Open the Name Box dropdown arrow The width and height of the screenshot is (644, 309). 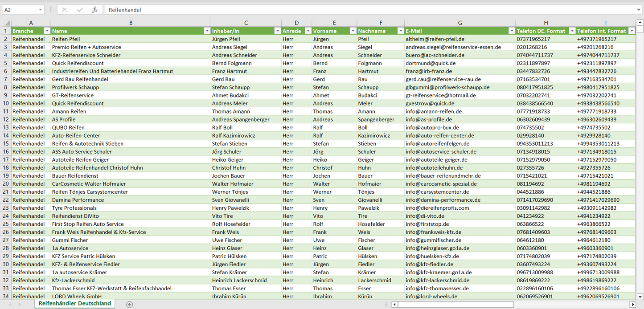tap(41, 10)
